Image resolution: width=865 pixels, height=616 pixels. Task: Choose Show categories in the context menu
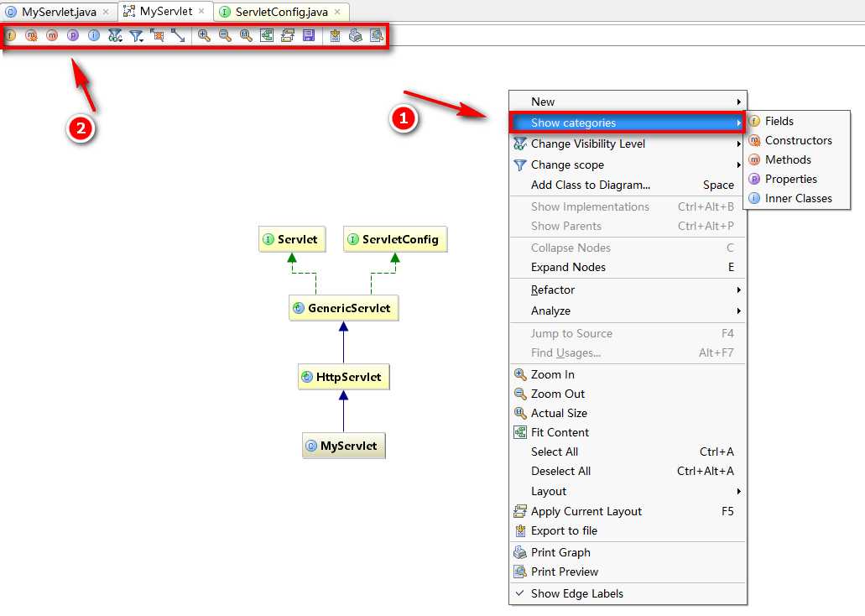pos(628,123)
